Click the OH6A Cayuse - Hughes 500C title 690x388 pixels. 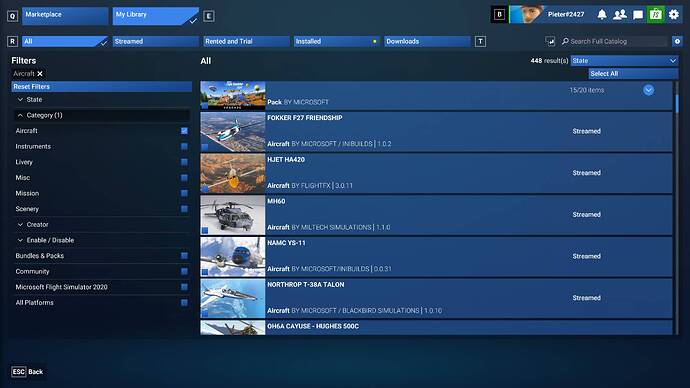point(313,326)
